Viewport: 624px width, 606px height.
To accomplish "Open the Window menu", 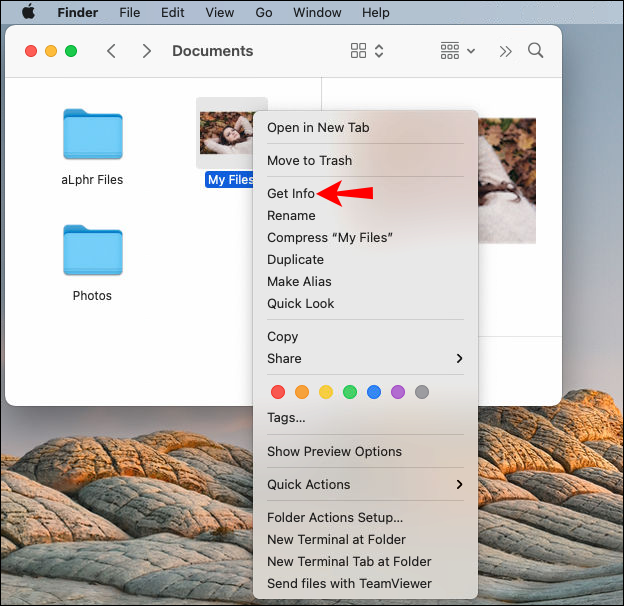I will 317,12.
